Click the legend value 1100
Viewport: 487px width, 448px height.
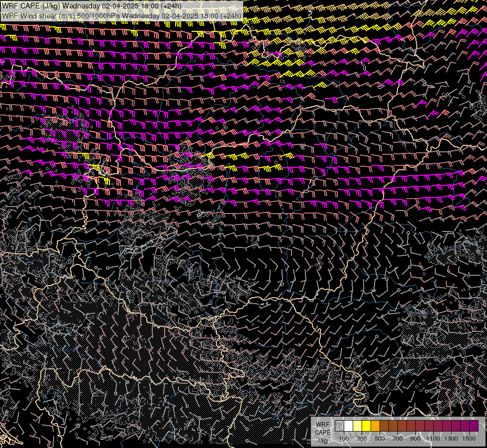pos(433,439)
